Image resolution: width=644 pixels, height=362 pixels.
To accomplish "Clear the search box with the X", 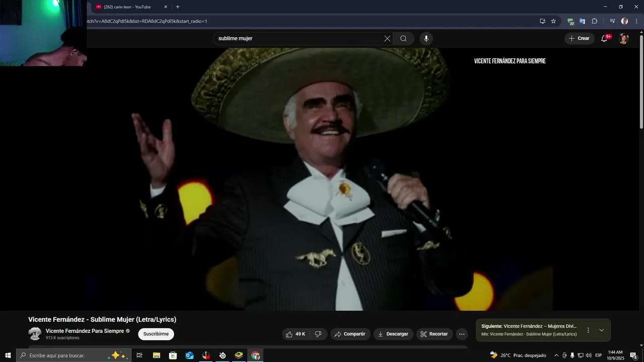I will (x=387, y=39).
